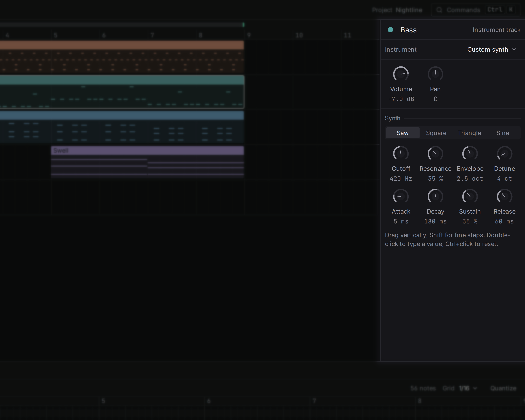Screen dimensions: 525x420
Task: Click the Sustain knob
Action: (x=470, y=196)
